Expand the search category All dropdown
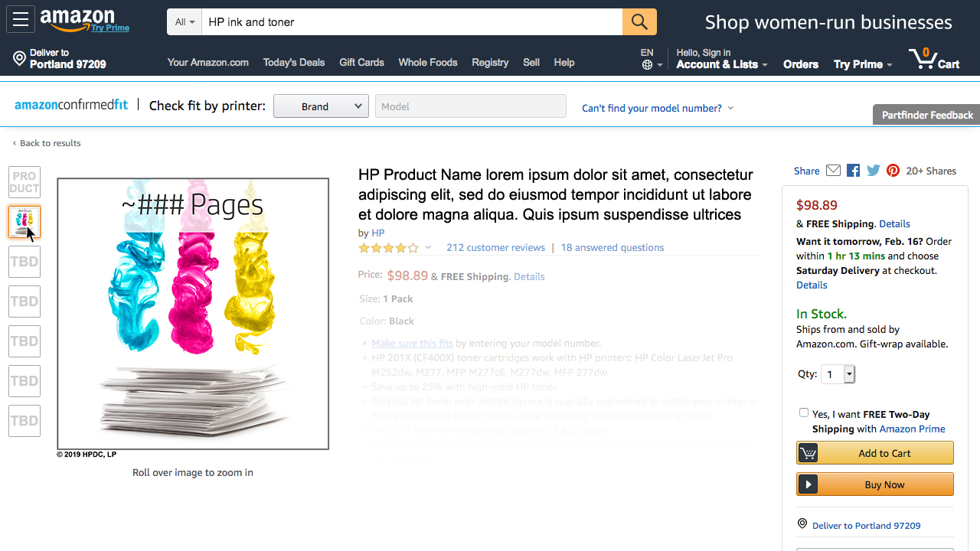 pos(185,22)
